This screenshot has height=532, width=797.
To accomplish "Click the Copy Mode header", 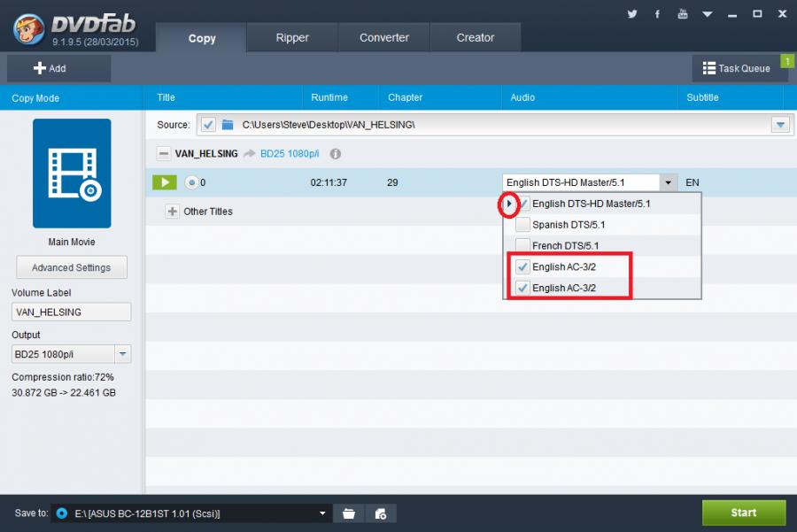I will 35,98.
